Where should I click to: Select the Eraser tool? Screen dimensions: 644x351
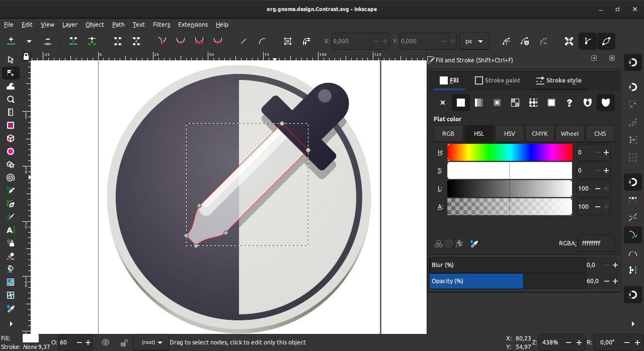pyautogui.click(x=11, y=256)
